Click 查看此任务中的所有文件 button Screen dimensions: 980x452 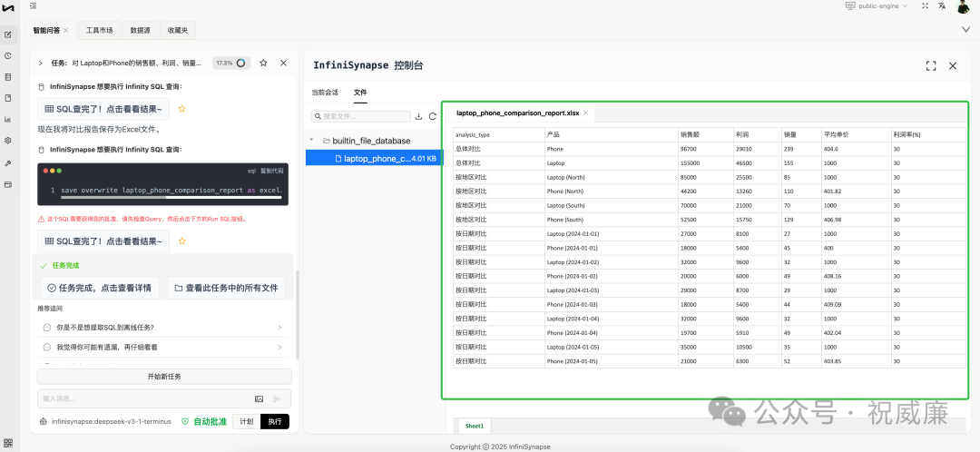226,289
